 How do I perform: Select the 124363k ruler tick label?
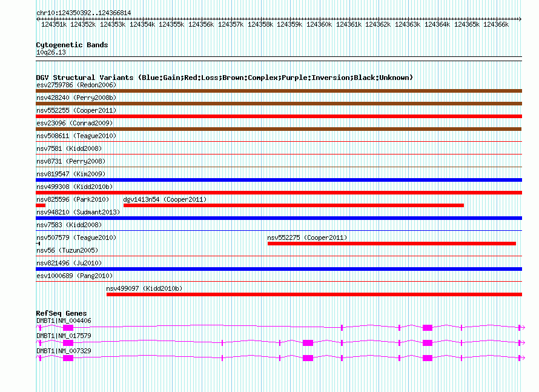coord(408,24)
